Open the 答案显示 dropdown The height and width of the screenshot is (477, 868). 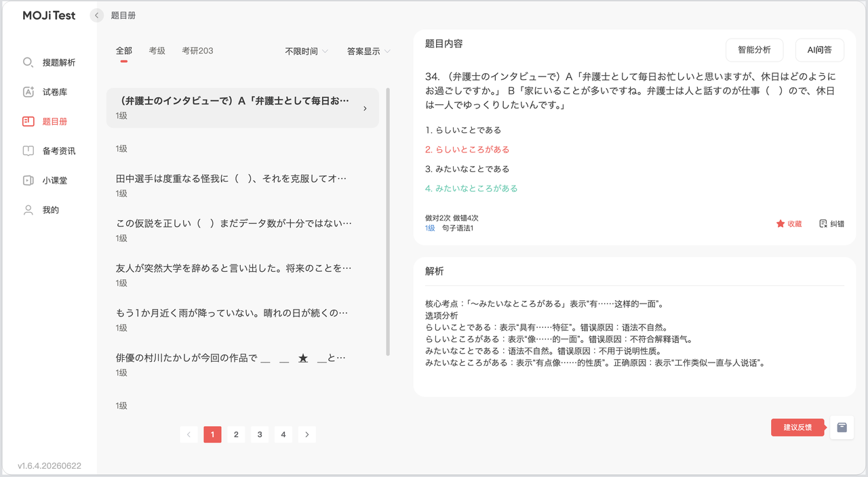coord(369,51)
